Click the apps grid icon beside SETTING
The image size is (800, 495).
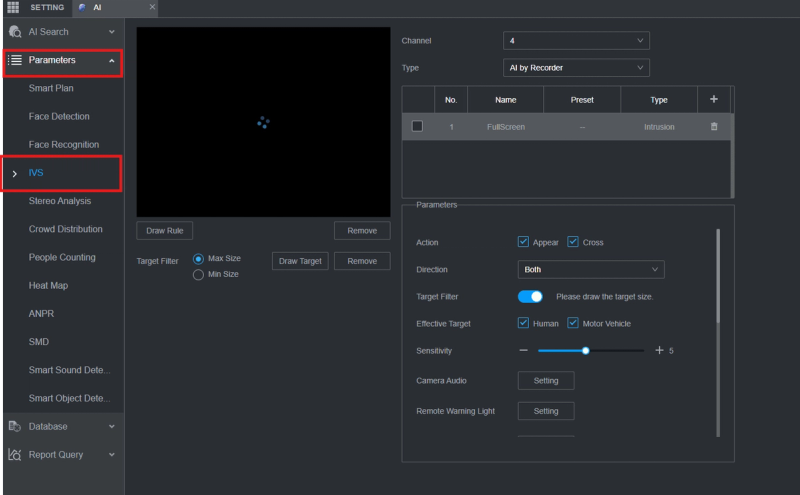13,7
